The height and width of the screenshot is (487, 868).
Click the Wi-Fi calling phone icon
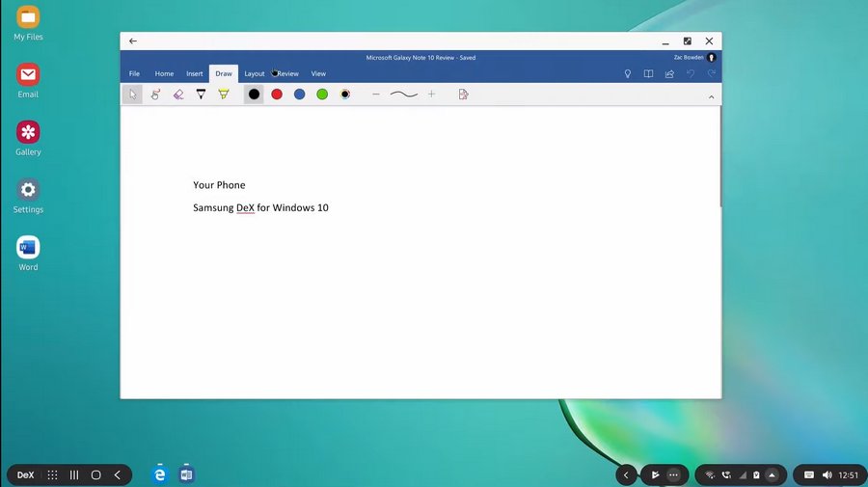click(x=726, y=474)
